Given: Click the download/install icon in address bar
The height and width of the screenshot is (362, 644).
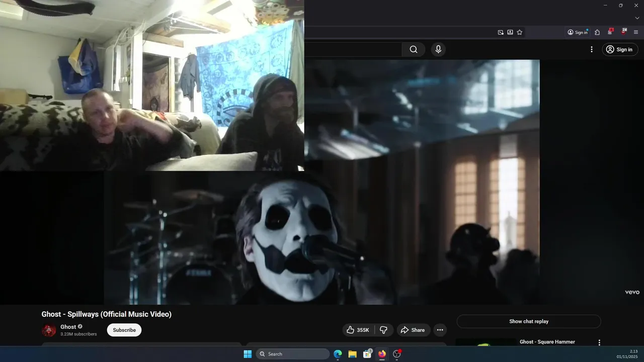Looking at the screenshot, I should point(510,32).
